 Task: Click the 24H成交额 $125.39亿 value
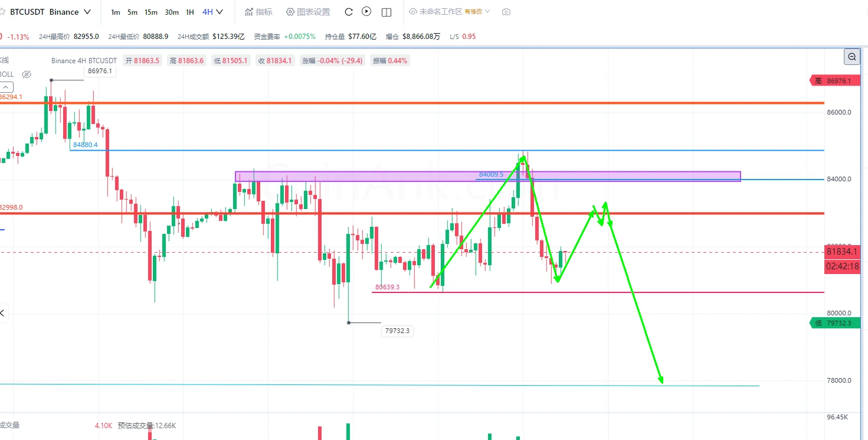coord(229,37)
